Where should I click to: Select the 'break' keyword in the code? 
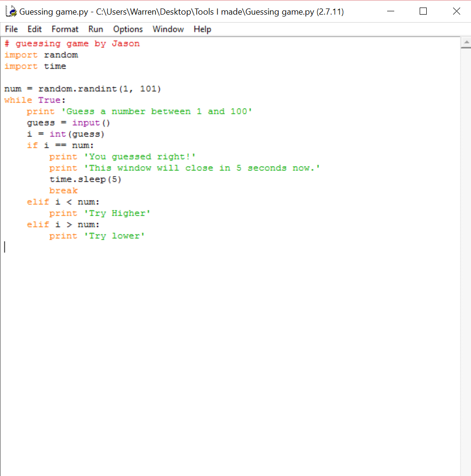coord(63,190)
